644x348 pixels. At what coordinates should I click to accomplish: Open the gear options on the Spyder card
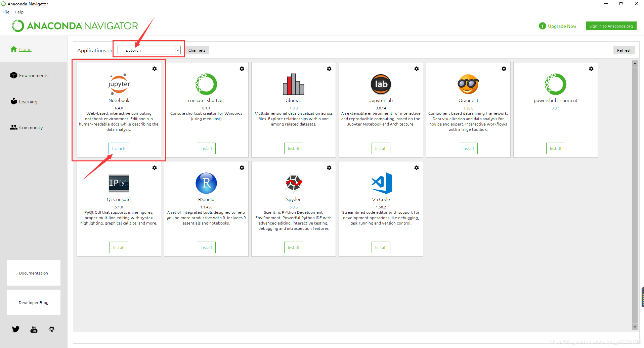pos(329,168)
